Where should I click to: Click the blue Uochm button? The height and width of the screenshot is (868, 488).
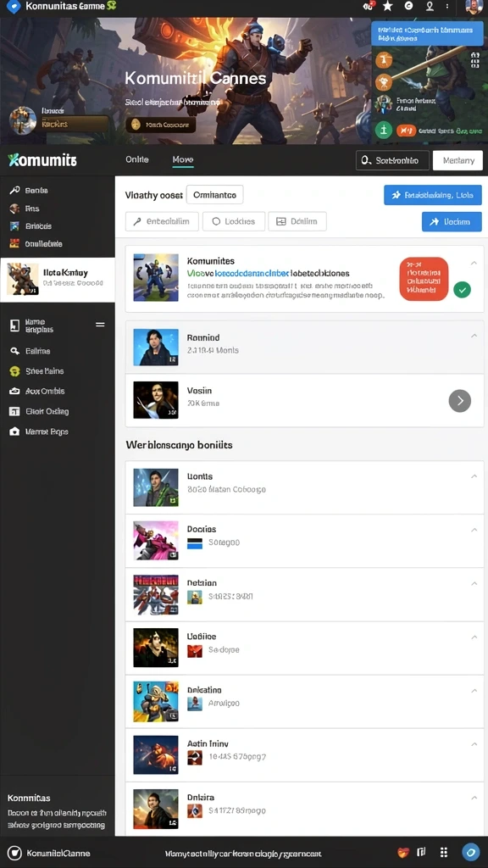452,221
